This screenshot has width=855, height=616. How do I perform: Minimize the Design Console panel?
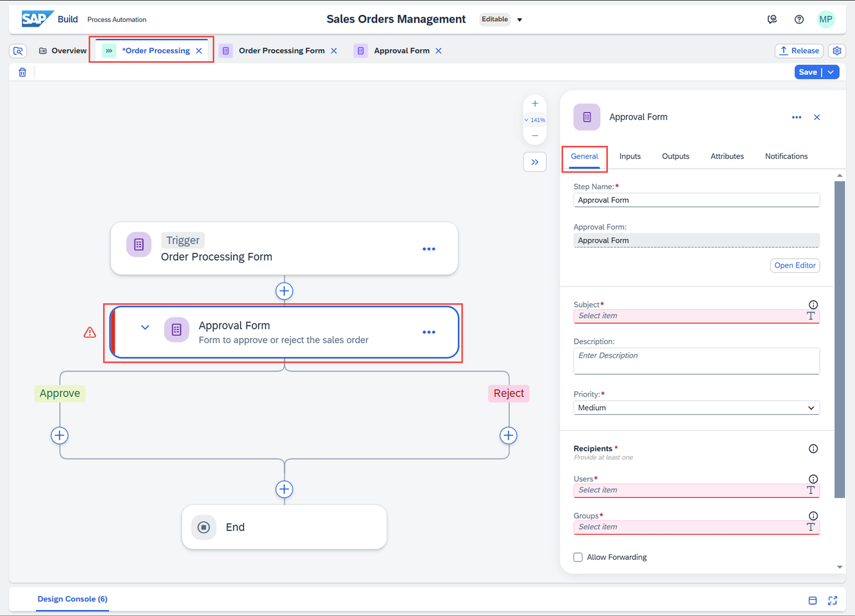tap(813, 601)
